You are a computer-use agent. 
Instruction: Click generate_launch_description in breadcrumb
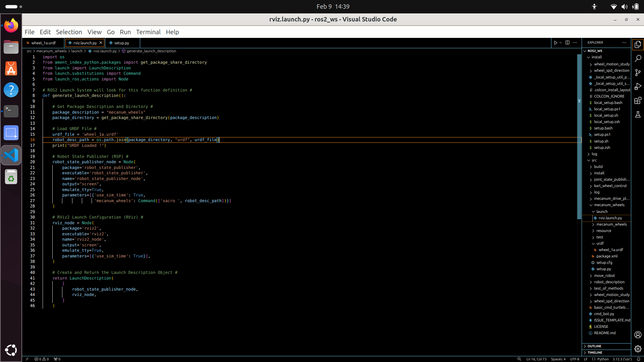click(151, 51)
